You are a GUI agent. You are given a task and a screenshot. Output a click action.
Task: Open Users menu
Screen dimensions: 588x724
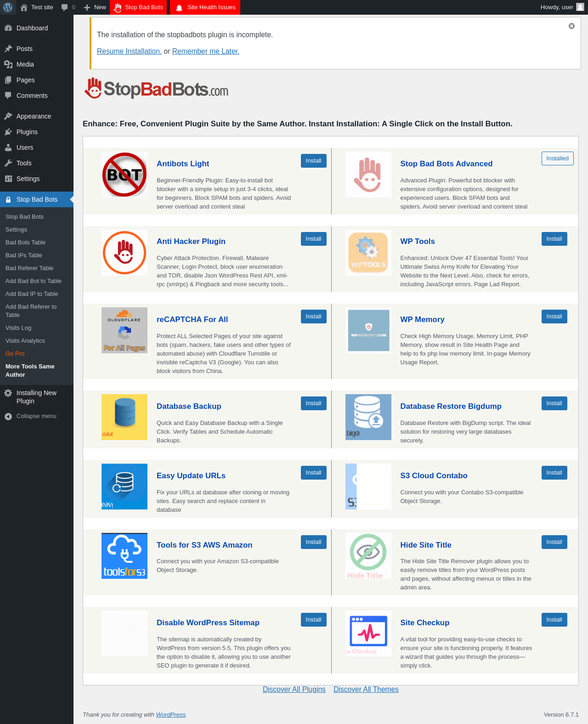tap(37, 147)
